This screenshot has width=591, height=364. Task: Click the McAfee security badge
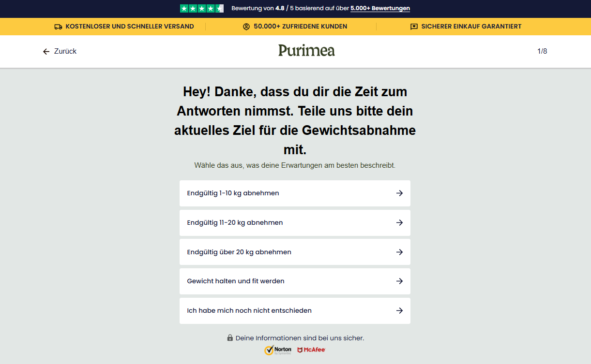tap(311, 350)
